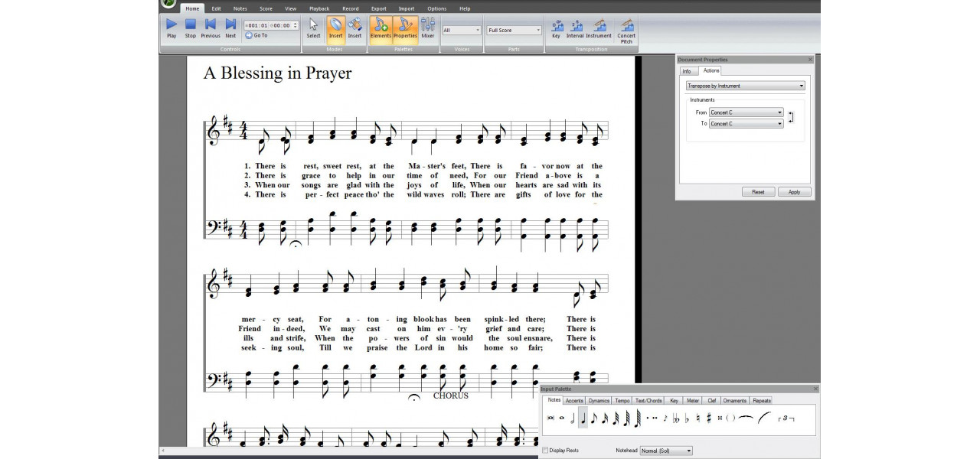Screen dimensions: 980x459
Task: Click the position counter stepper arrows
Action: click(x=296, y=25)
